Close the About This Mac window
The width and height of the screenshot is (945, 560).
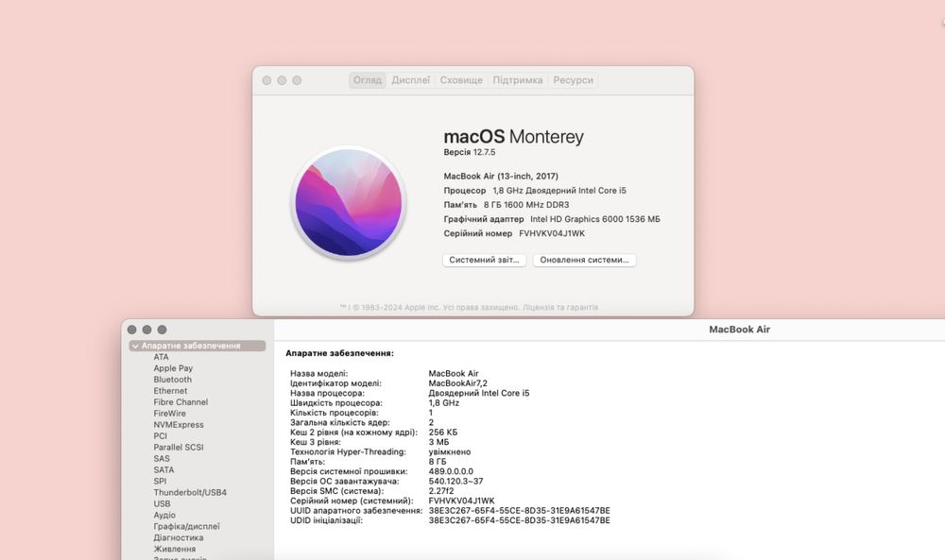267,80
